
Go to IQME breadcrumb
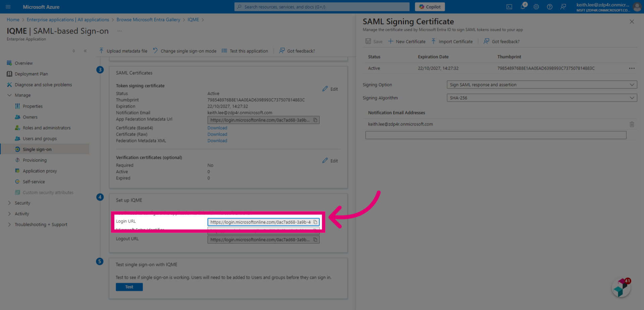(193, 19)
